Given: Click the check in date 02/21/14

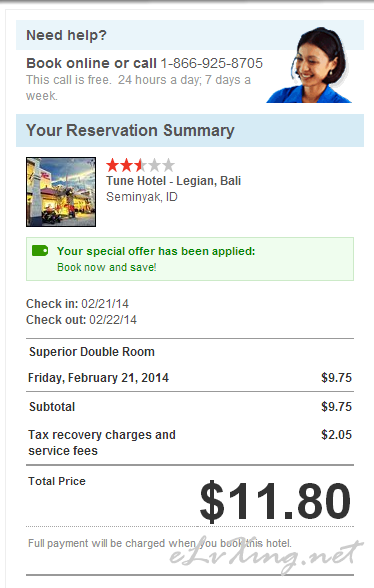Looking at the screenshot, I should (x=105, y=303).
